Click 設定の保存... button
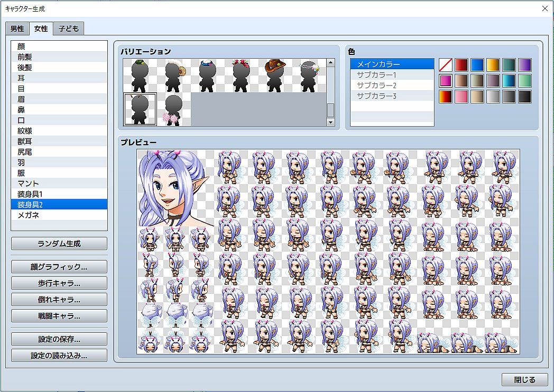This screenshot has height=392, width=554. 59,339
